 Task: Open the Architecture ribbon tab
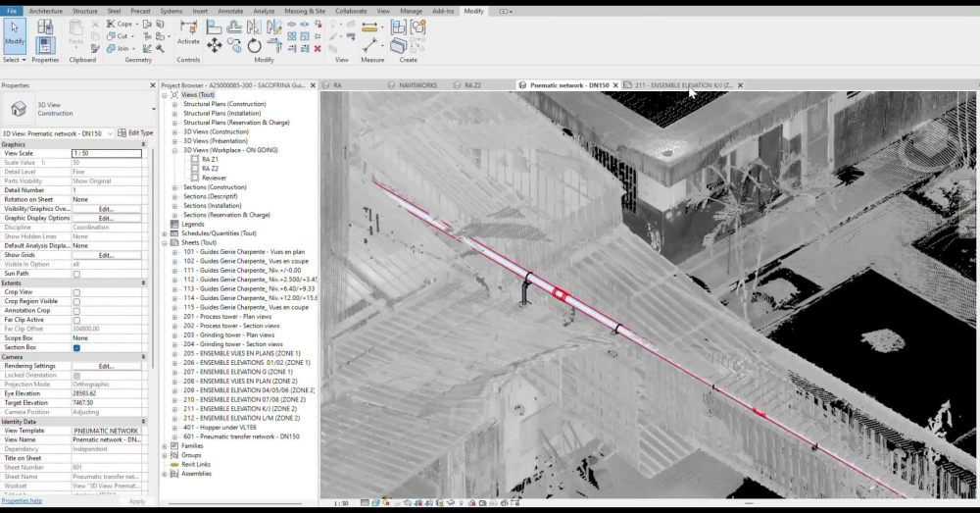click(x=46, y=11)
